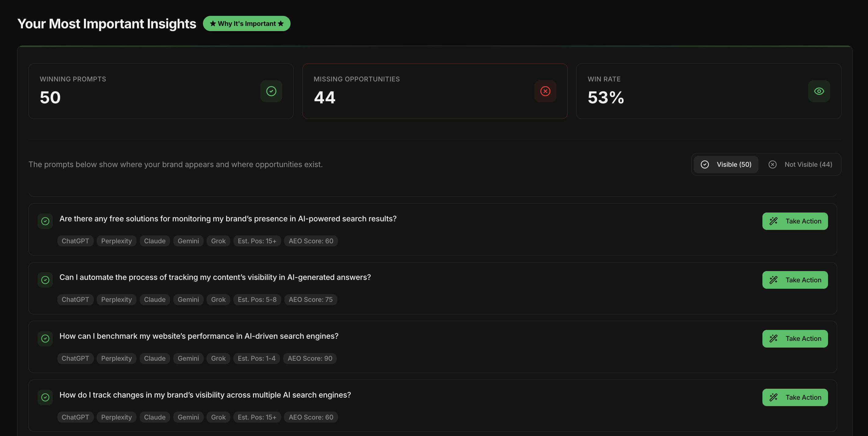
Task: Click the AEO Score: 90 tag
Action: [310, 358]
